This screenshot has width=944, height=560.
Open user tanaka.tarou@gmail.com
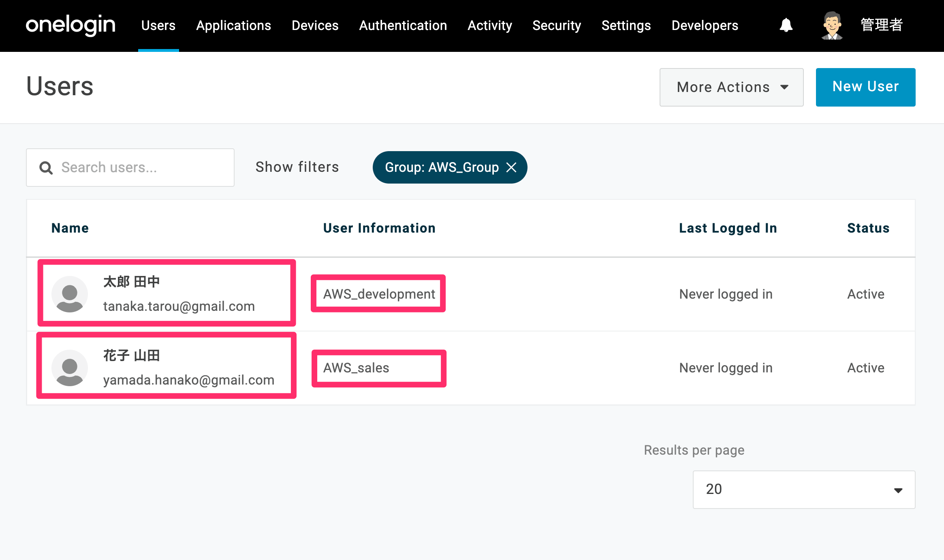179,306
